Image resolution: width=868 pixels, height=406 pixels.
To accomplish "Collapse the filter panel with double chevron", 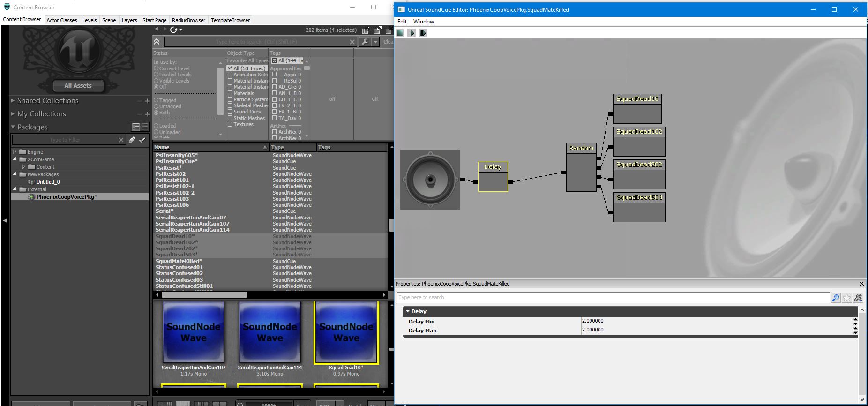I will coord(157,42).
